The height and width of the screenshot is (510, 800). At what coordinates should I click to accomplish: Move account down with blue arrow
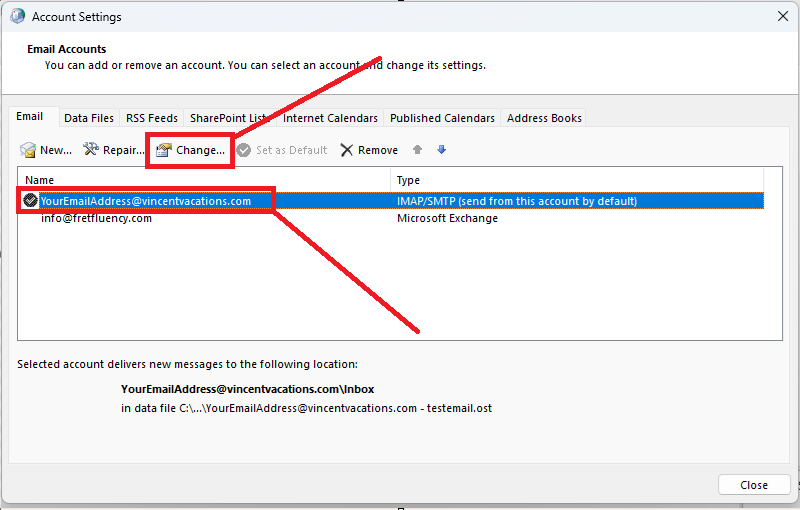pos(442,149)
